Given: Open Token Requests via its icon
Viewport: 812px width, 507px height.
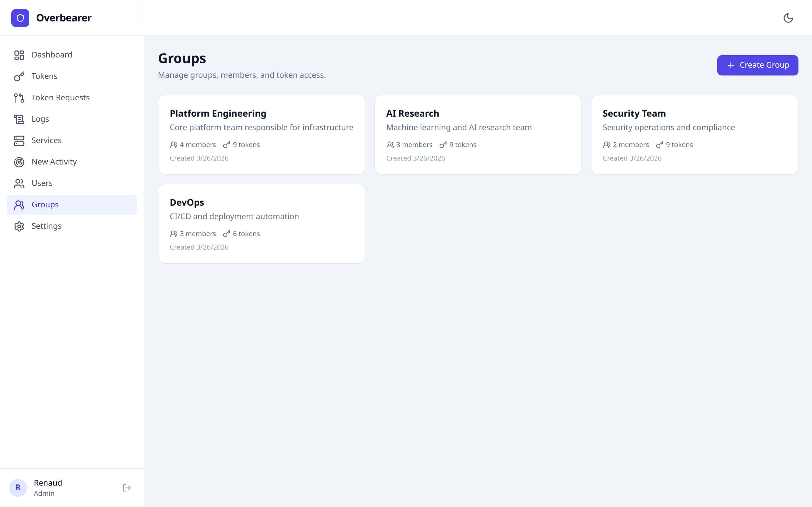Looking at the screenshot, I should tap(19, 97).
